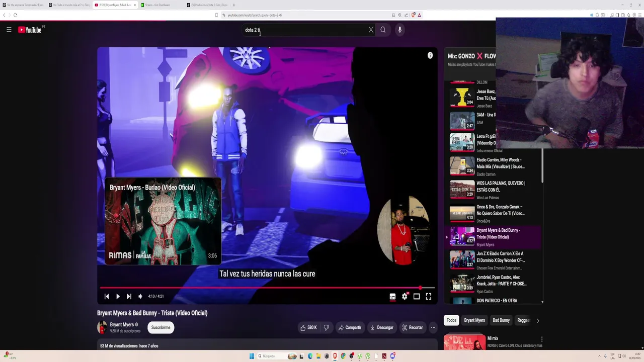Switch to the sopranos Temporada browser tab

23,5
